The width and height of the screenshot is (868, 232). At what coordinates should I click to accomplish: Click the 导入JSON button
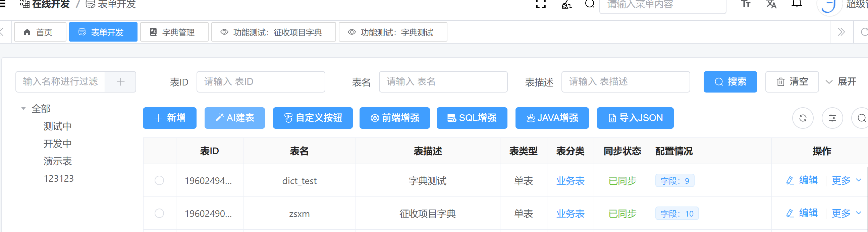pos(635,118)
